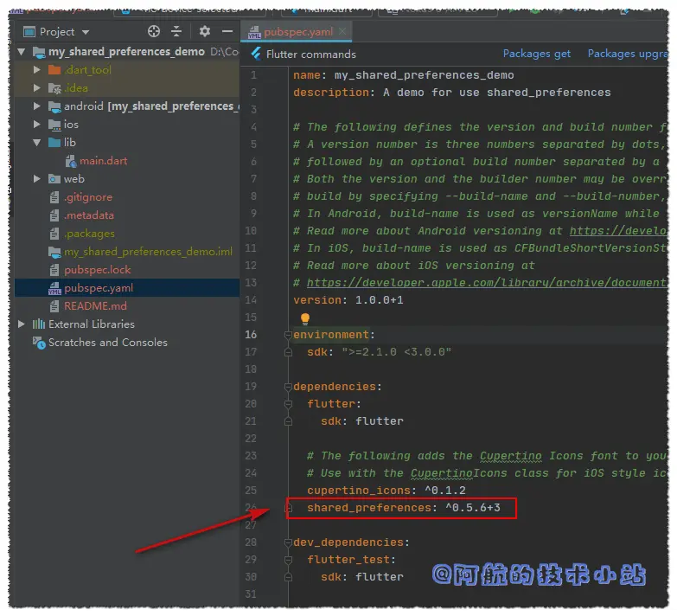Click the pubspec.yaml YML file icon in tree
Screen dimensions: 677x616
point(54,288)
